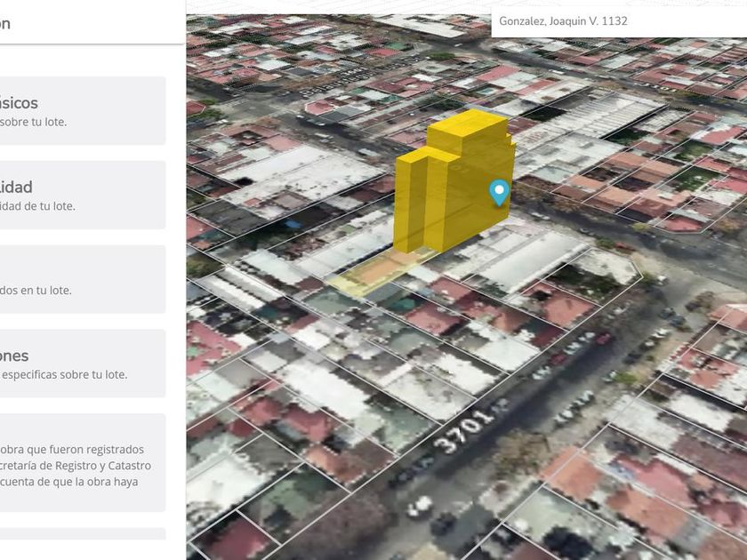Image resolution: width=747 pixels, height=560 pixels.
Task: Open the card ending "dos en tu lote."
Action: tap(83, 279)
